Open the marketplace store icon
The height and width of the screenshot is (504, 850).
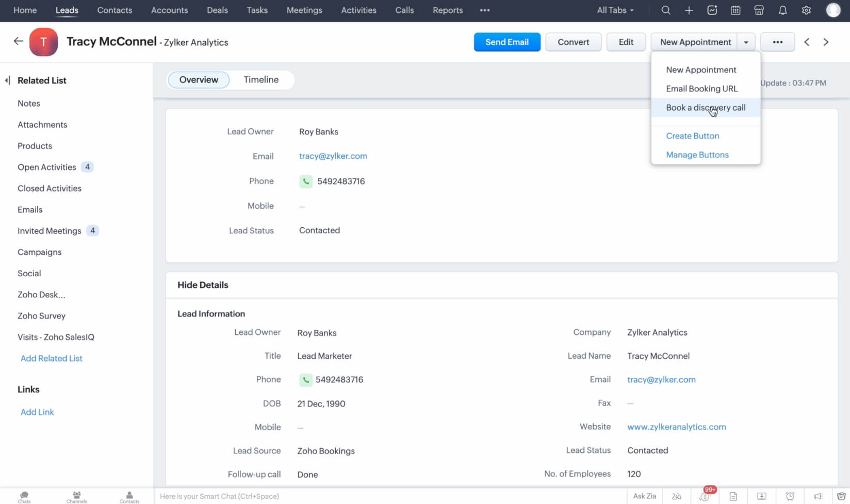(759, 10)
